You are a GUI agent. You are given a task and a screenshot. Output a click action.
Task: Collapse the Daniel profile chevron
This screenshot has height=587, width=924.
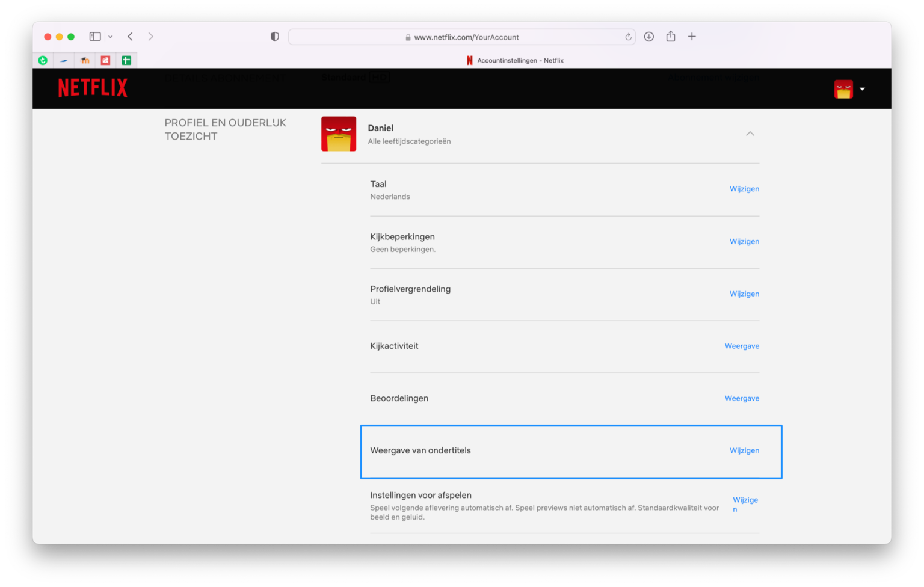click(750, 134)
